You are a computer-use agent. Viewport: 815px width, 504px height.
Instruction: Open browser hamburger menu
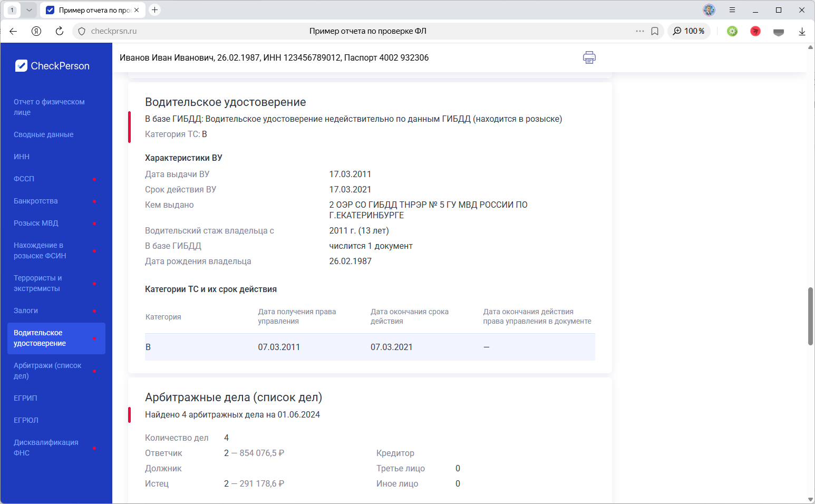[x=732, y=10]
